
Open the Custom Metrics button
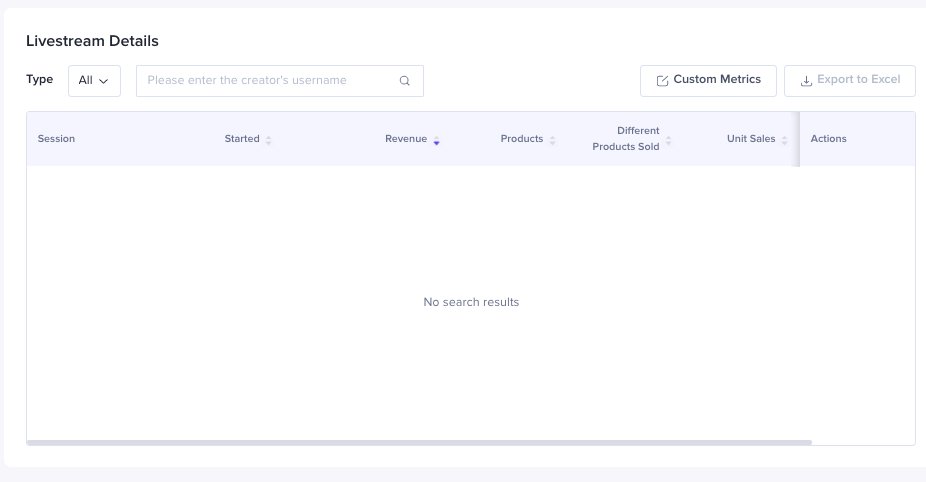pyautogui.click(x=708, y=80)
